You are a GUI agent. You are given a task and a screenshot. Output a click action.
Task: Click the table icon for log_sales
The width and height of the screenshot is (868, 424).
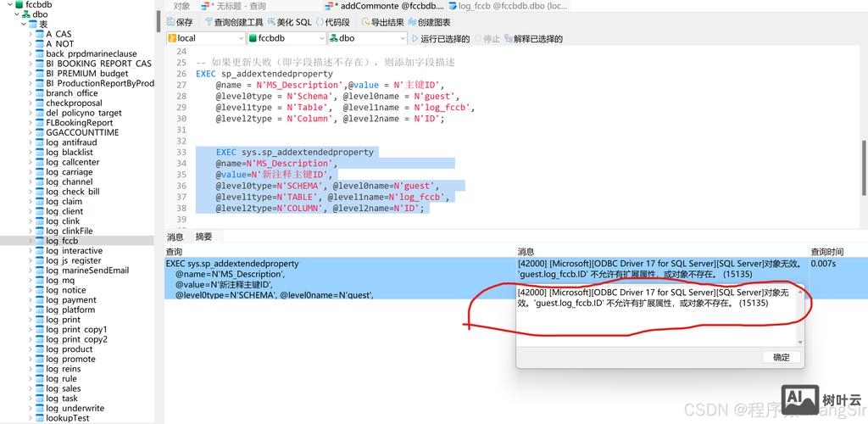(39, 388)
